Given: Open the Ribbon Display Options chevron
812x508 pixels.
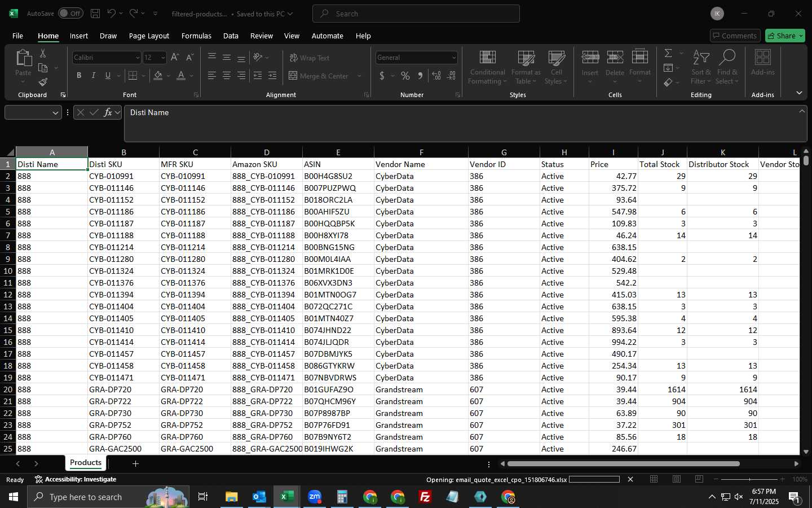Looking at the screenshot, I should [799, 93].
